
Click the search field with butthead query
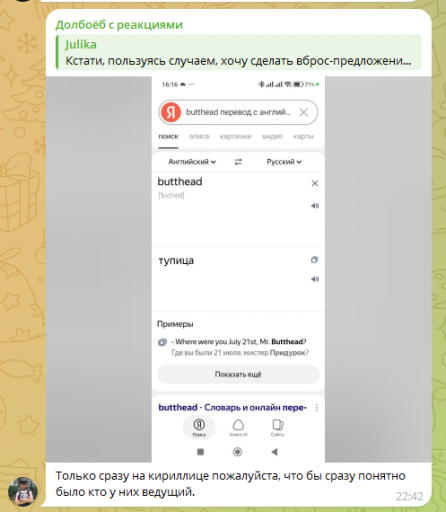click(x=238, y=112)
